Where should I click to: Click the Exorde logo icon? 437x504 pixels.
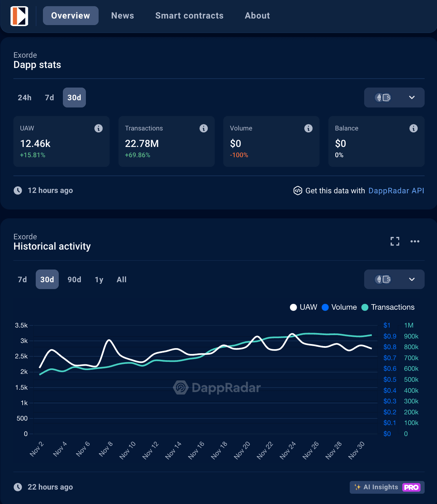(19, 16)
